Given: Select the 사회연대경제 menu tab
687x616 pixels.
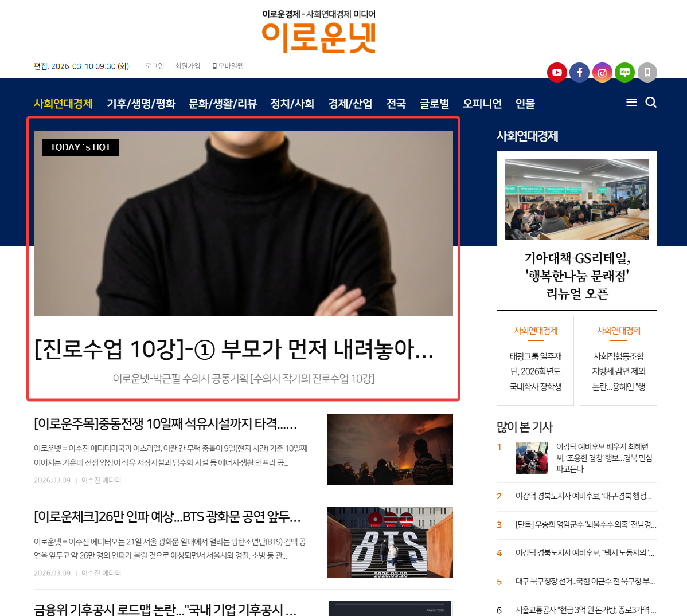Looking at the screenshot, I should [64, 104].
